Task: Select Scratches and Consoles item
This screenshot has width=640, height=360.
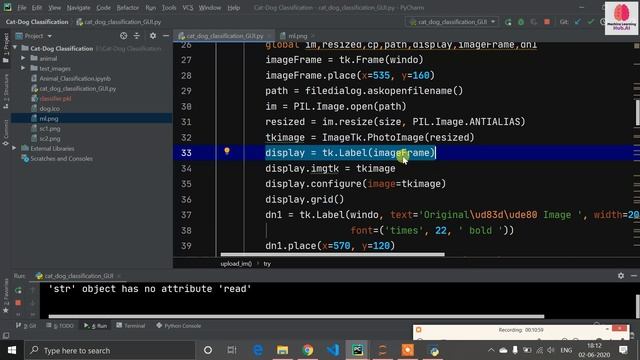Action: coord(61,158)
